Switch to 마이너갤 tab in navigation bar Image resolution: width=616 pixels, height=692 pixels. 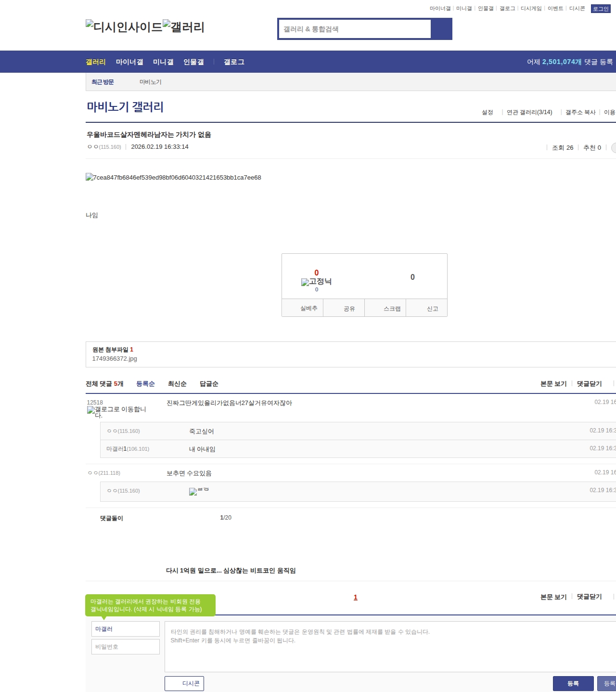(x=129, y=62)
